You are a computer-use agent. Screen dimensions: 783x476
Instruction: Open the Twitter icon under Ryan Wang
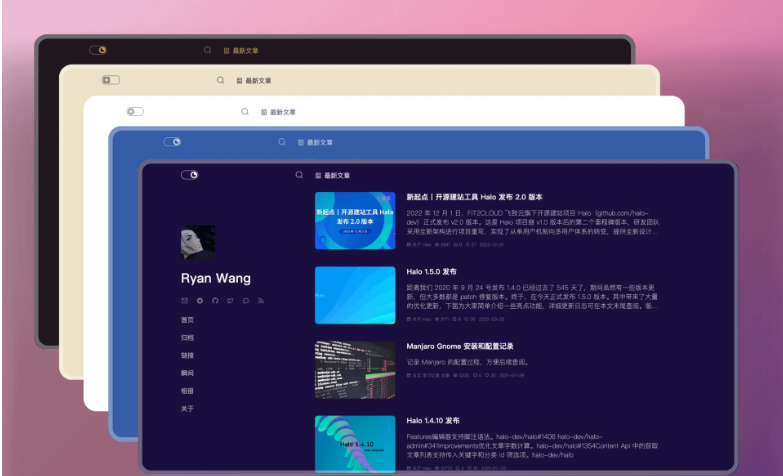(x=230, y=301)
